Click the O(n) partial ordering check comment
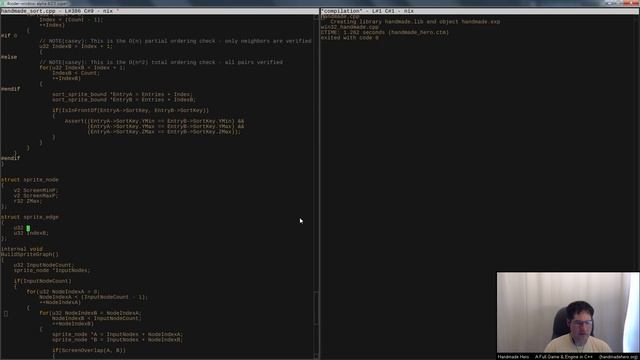 (176, 41)
